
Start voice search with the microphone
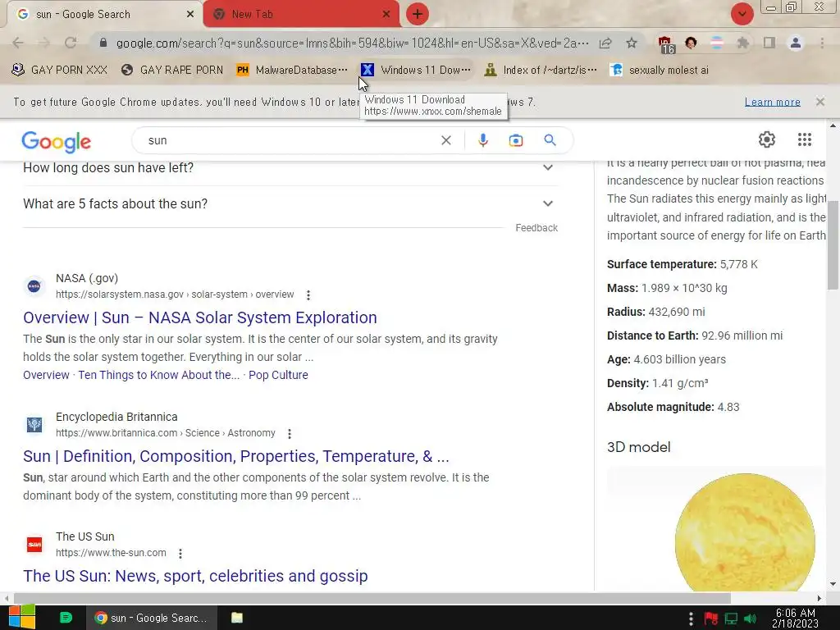click(x=482, y=140)
